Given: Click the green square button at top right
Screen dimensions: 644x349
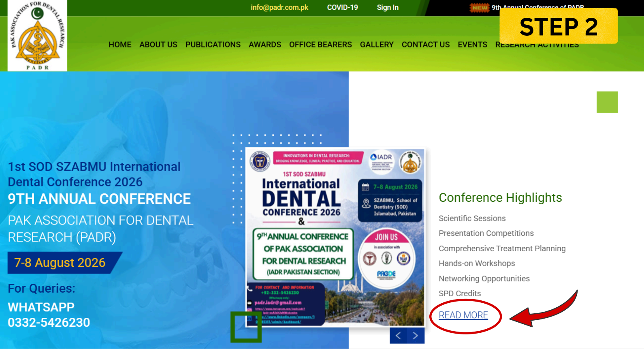Looking at the screenshot, I should tap(607, 102).
